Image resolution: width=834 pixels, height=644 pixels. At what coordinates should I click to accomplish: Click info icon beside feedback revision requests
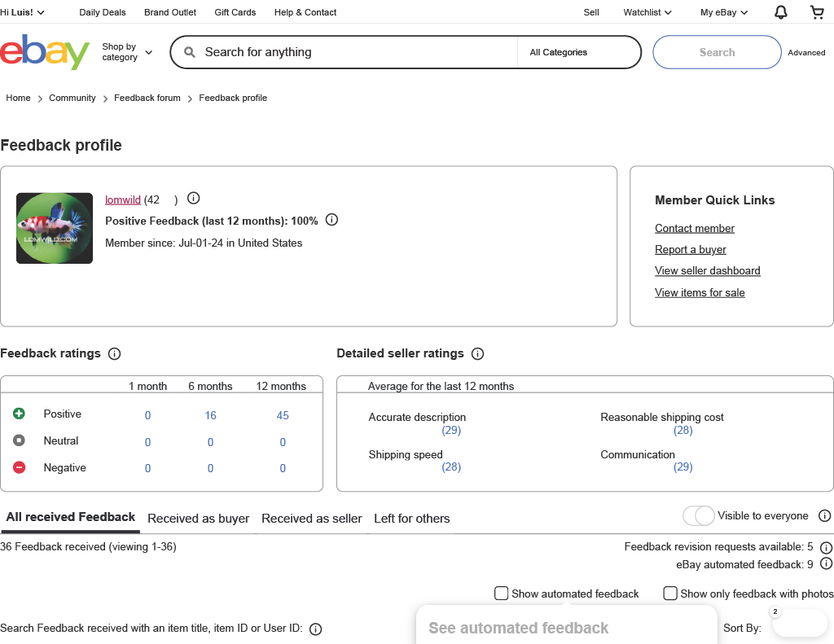coord(826,548)
